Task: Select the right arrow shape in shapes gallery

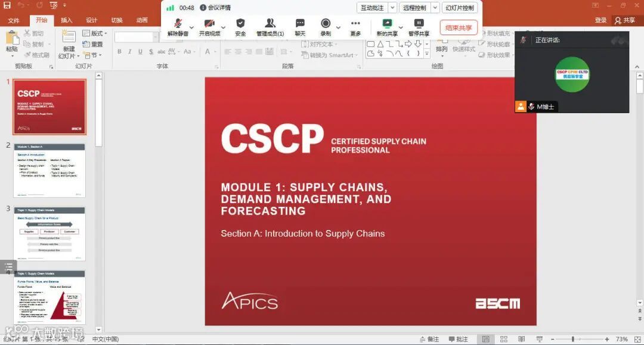Action: coord(408,44)
